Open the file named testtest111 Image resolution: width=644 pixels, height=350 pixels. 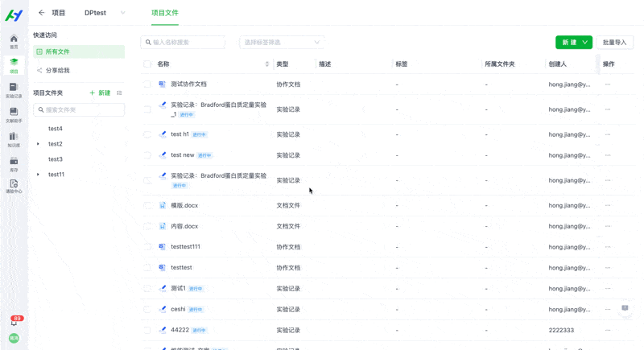pos(185,246)
